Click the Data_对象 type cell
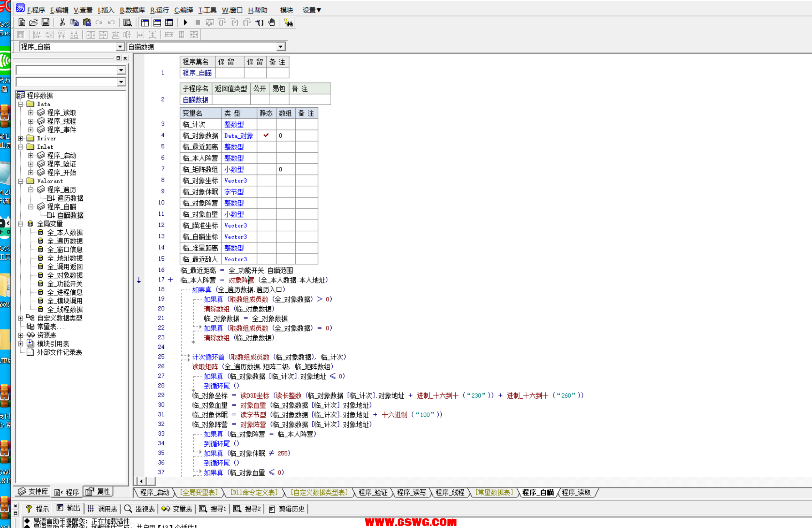This screenshot has width=812, height=528. (239, 135)
